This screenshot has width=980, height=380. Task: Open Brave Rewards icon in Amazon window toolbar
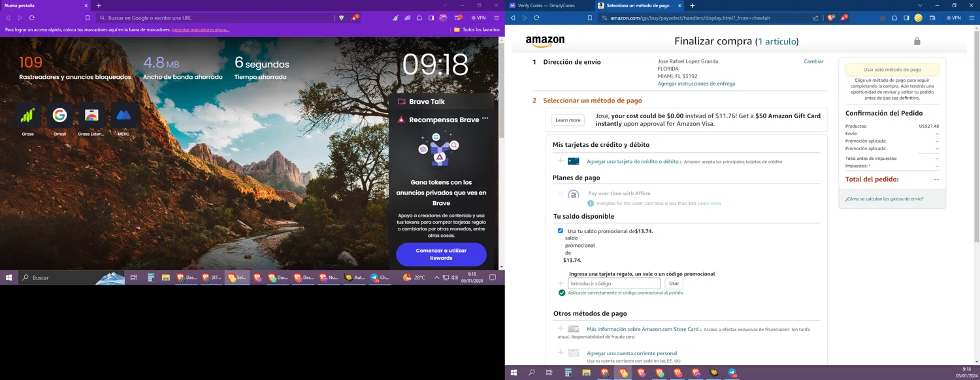click(844, 18)
